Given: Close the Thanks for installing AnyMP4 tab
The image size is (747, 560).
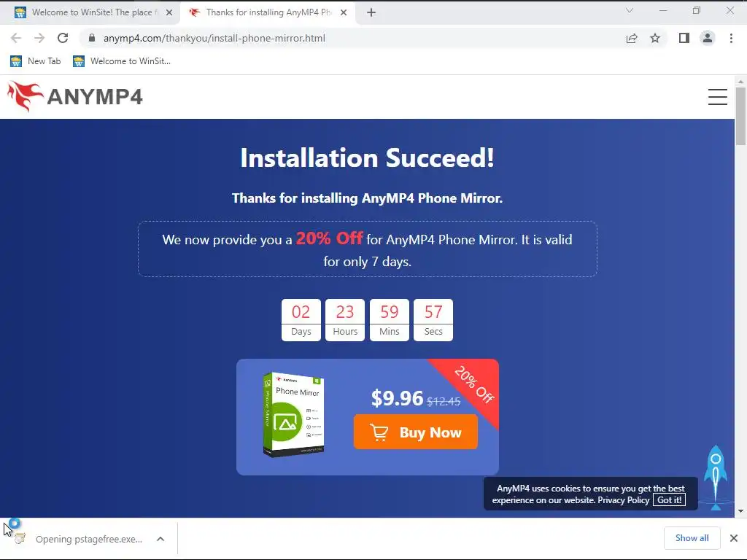Looking at the screenshot, I should [344, 12].
